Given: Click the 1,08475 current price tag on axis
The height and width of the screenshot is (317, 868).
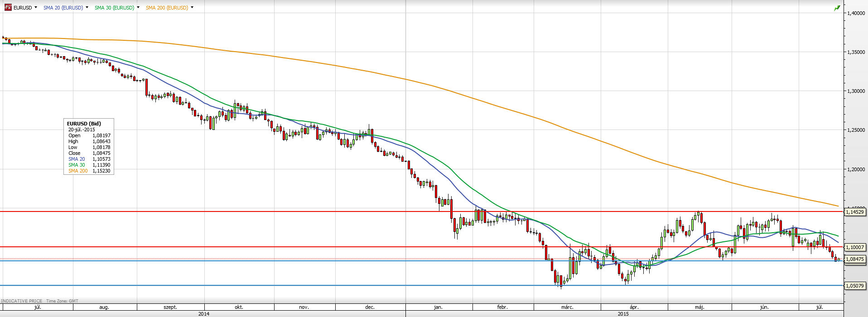Looking at the screenshot, I should pyautogui.click(x=854, y=259).
